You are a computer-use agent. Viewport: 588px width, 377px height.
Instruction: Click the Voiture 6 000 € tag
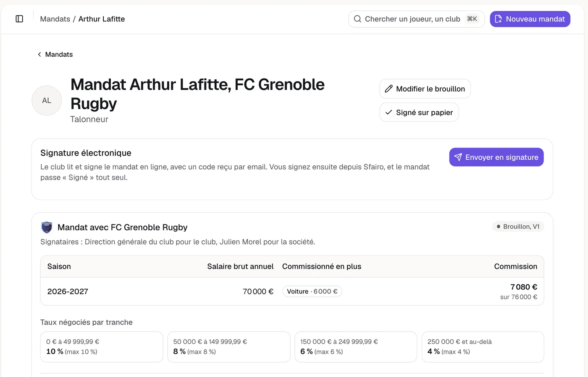(x=312, y=291)
